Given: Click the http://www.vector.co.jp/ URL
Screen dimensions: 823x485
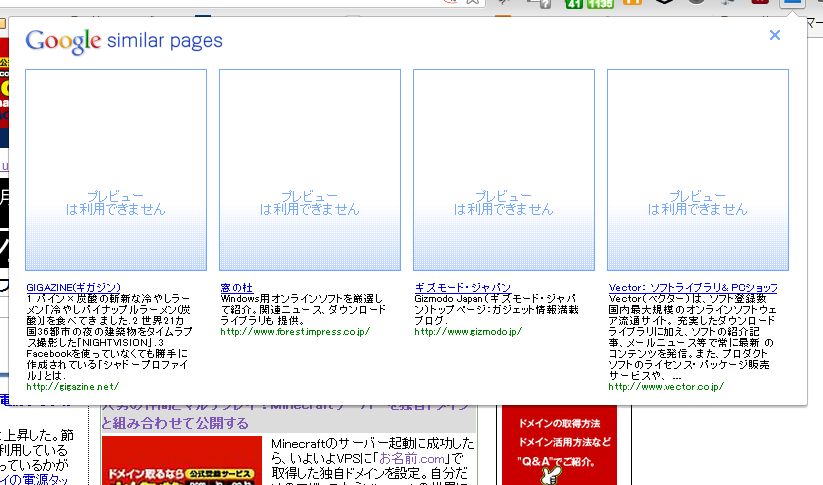Looking at the screenshot, I should pos(666,387).
